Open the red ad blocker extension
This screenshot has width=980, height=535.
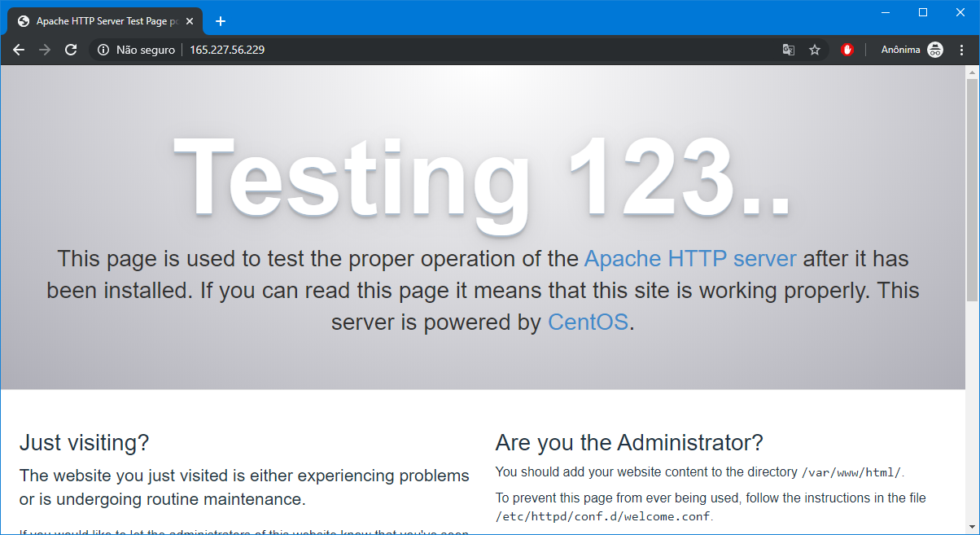tap(847, 50)
